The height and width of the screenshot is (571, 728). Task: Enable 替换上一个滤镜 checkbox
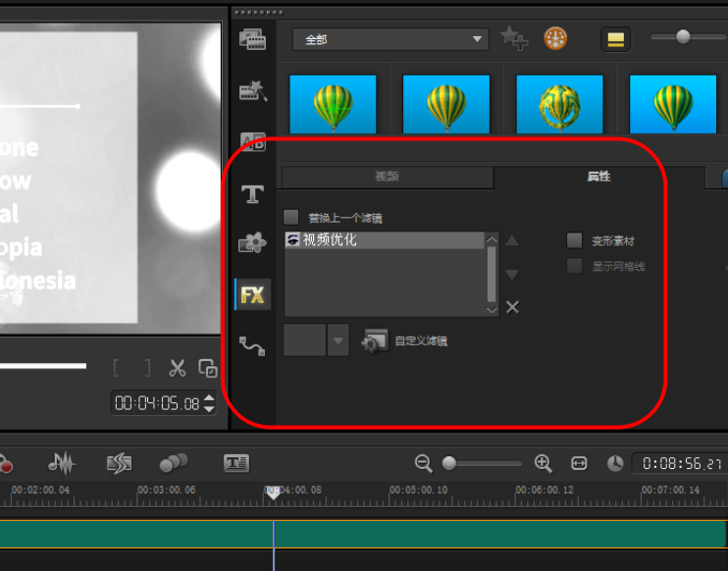click(290, 217)
